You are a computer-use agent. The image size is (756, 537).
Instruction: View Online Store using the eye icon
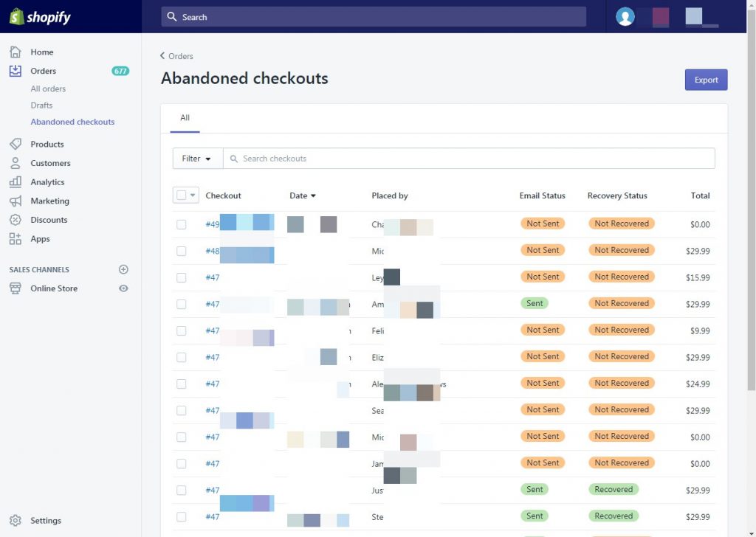coord(123,288)
